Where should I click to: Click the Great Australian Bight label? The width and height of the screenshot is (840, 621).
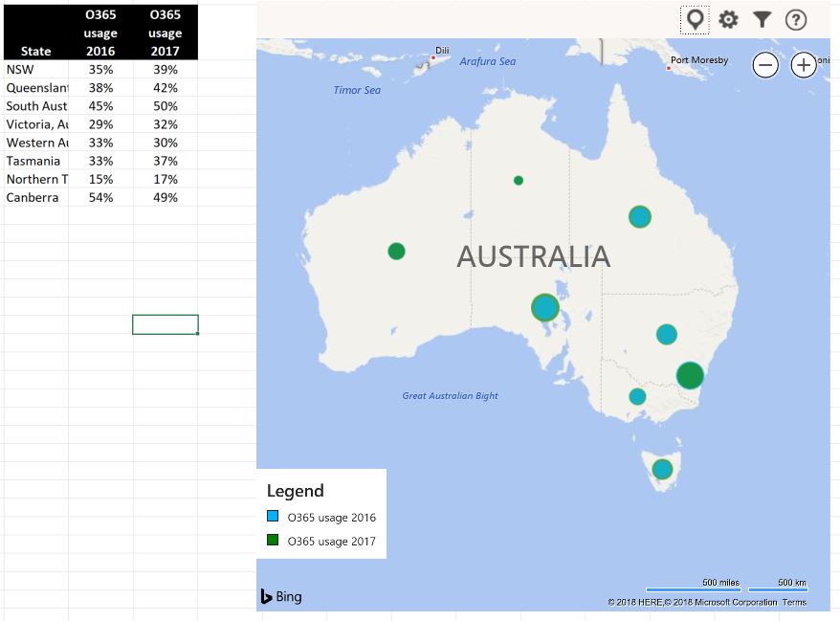(450, 395)
